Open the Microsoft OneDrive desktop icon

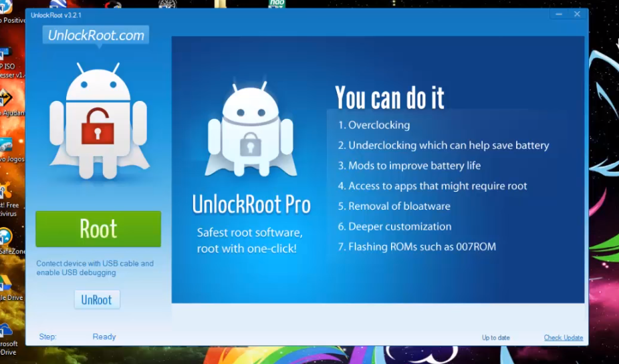point(7,332)
